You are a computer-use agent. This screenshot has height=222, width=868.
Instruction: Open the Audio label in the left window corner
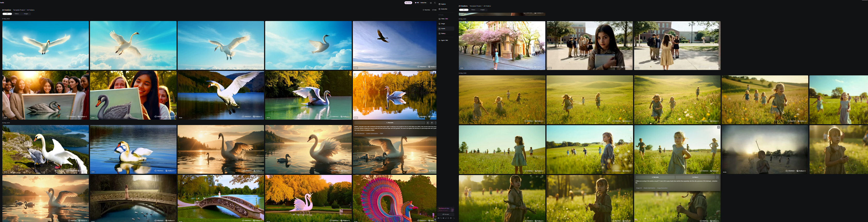tap(2, 3)
